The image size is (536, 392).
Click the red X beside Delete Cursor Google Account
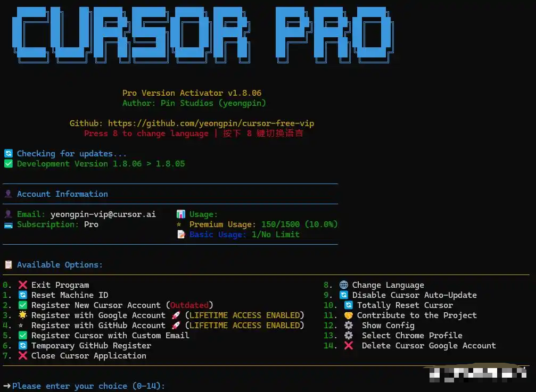point(348,346)
